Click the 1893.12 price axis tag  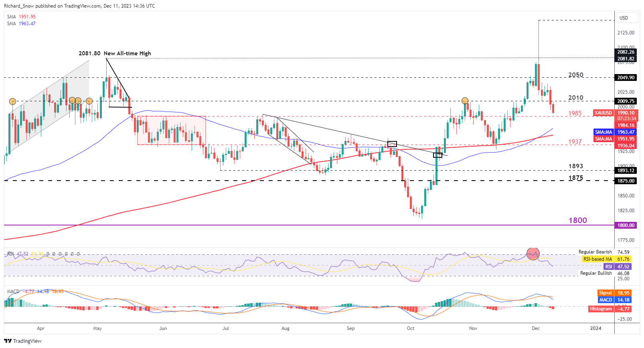click(x=626, y=171)
